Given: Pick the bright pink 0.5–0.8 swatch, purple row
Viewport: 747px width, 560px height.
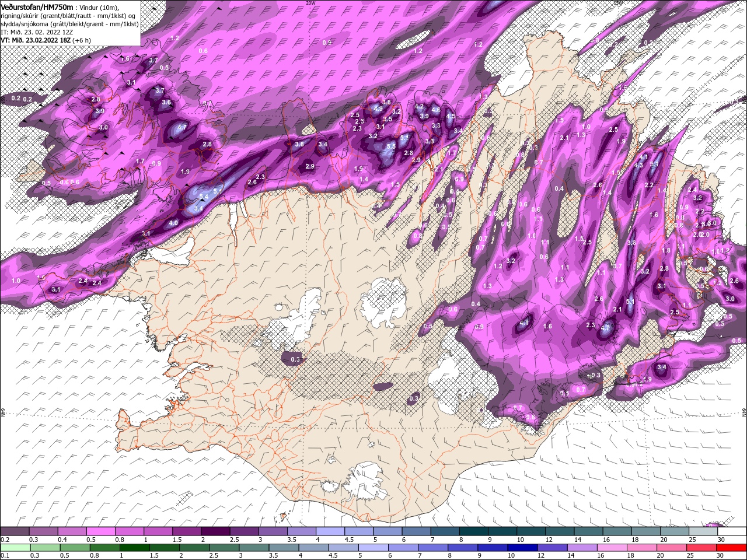Looking at the screenshot, I should point(100,531).
